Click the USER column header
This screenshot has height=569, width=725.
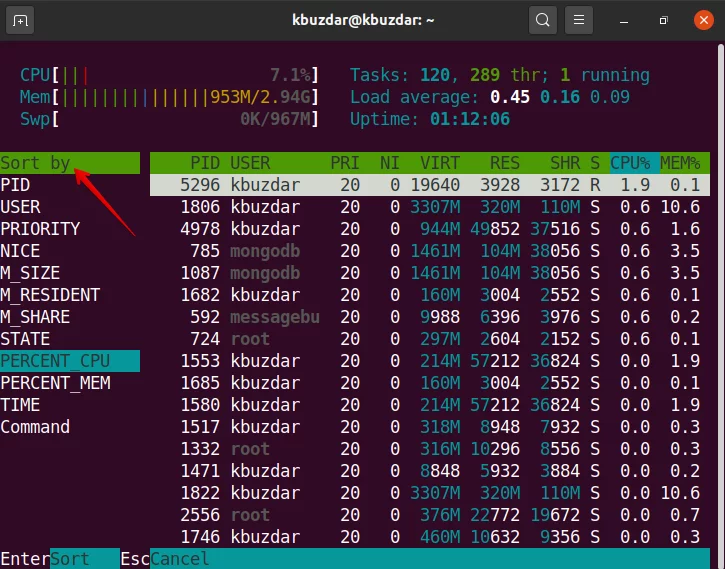(250, 163)
